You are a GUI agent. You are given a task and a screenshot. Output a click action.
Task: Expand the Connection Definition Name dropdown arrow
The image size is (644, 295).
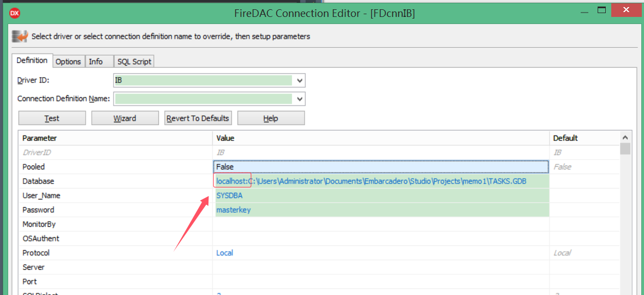click(x=300, y=99)
